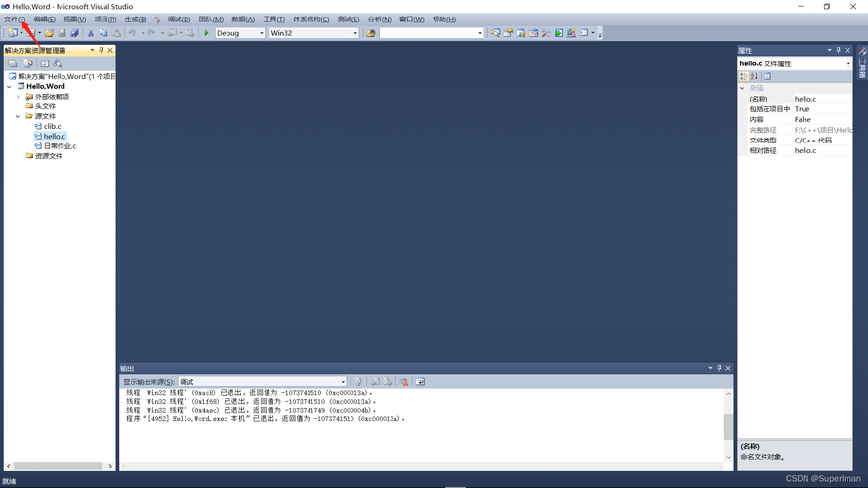Click the icon right of the Find combo box
Viewport: 868px width, 488px height.
pos(495,33)
